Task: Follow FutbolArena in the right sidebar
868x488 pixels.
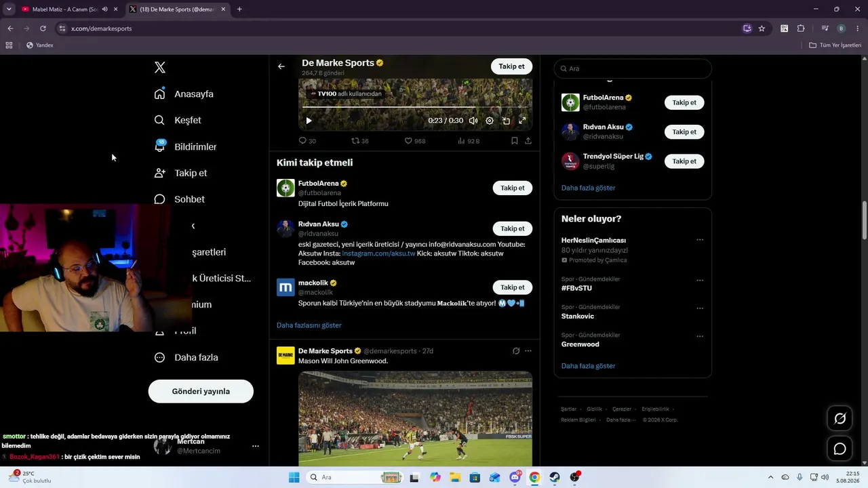Action: point(684,103)
